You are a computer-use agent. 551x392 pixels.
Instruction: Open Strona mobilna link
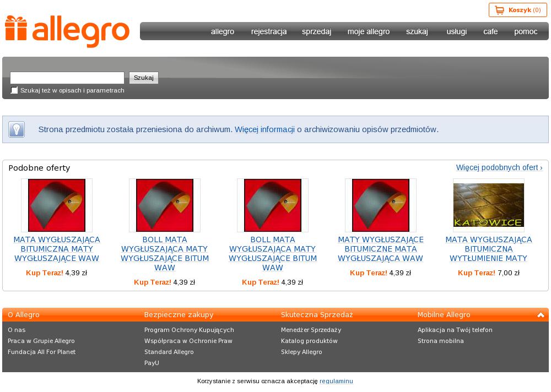441,341
